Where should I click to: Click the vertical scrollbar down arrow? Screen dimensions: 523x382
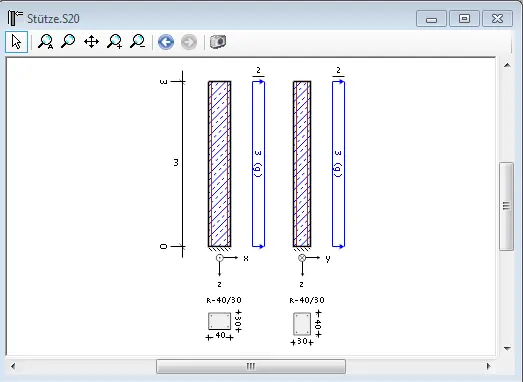coord(507,349)
